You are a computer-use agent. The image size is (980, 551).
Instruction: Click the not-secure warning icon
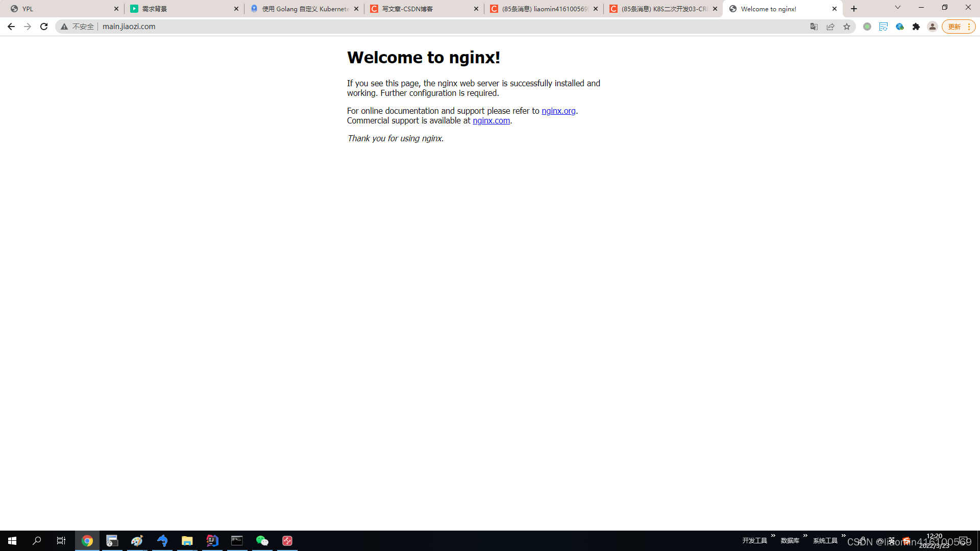(x=64, y=27)
